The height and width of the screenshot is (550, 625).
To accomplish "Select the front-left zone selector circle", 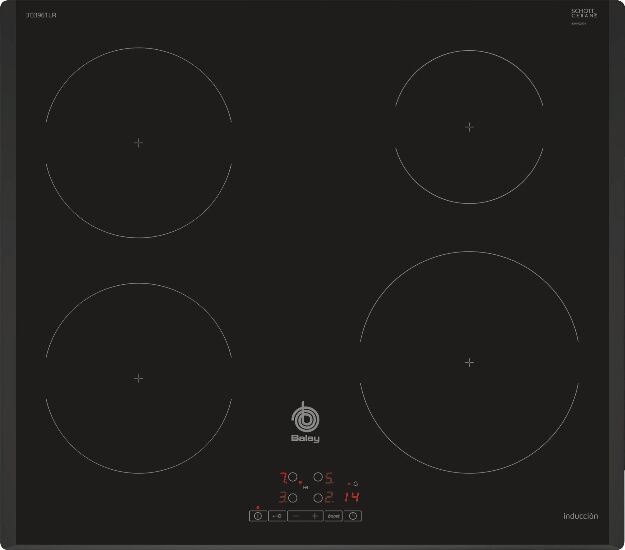I will [x=293, y=497].
